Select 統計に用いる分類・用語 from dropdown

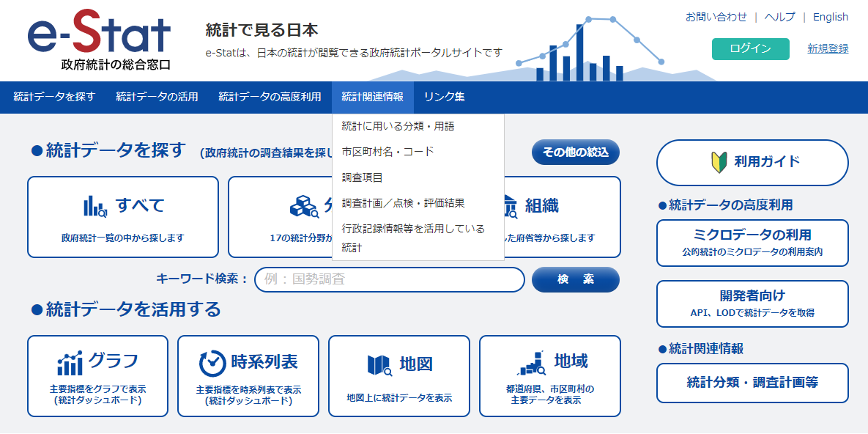[398, 126]
